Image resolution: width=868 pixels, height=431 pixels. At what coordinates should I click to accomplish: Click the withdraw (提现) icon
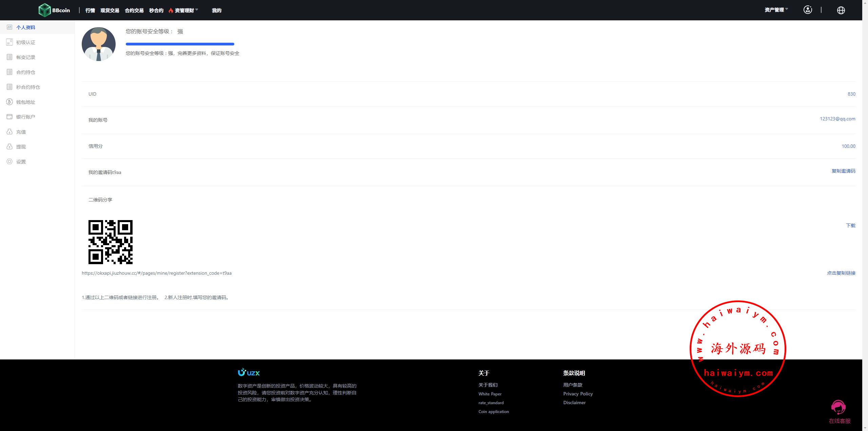9,147
